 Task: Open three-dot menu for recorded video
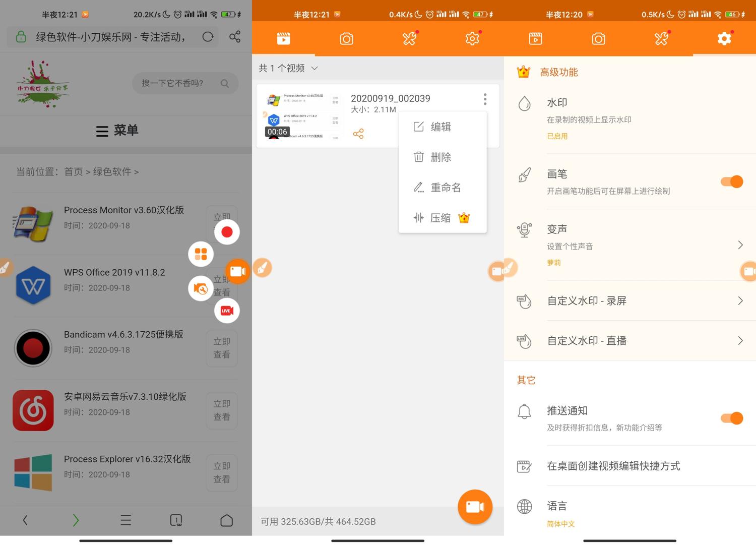(485, 99)
